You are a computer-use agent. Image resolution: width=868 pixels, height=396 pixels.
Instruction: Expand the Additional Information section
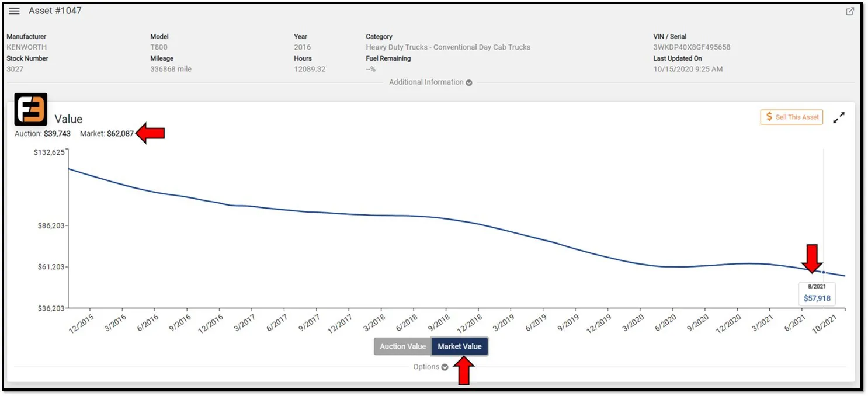[x=430, y=82]
